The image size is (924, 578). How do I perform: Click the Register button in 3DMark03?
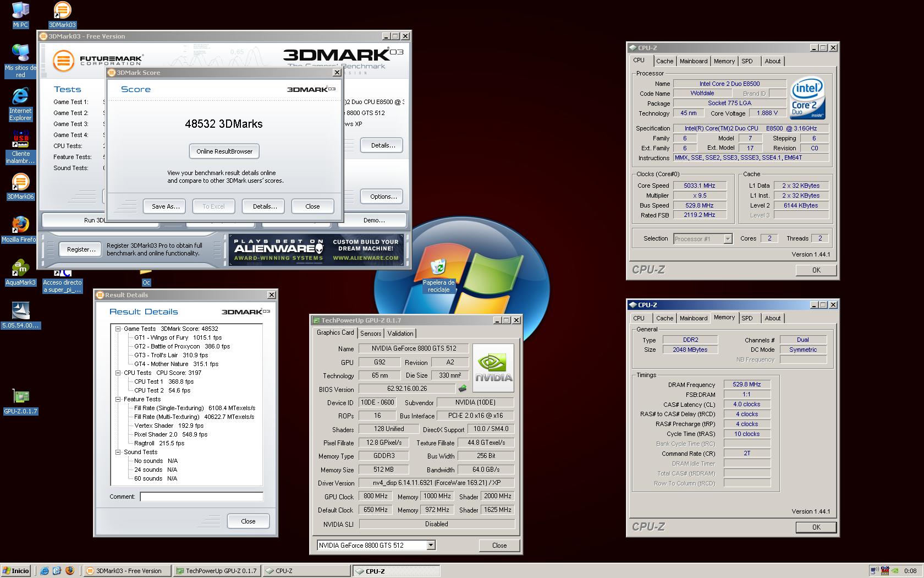click(81, 249)
